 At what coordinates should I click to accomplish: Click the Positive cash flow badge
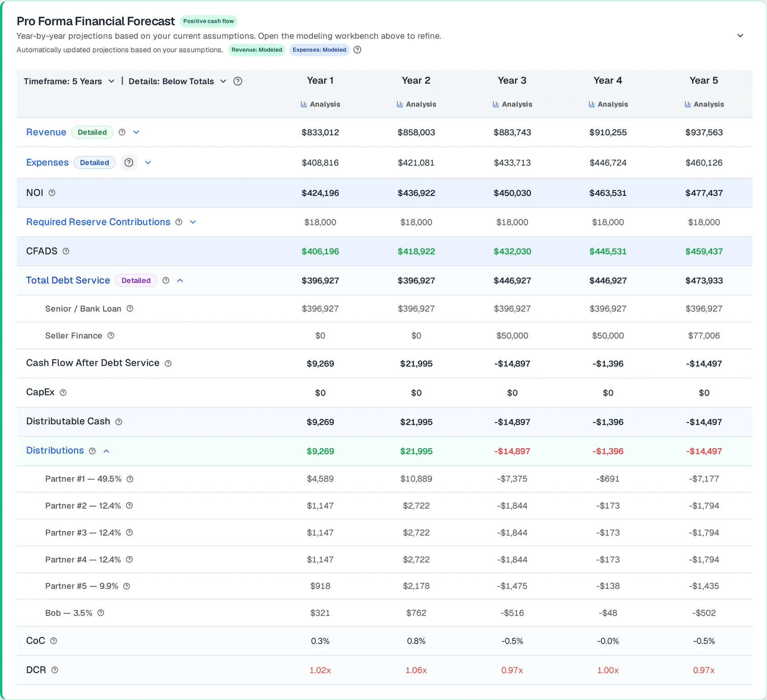(208, 21)
